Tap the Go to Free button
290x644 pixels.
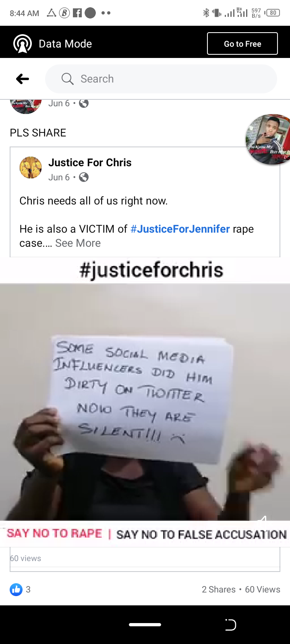[242, 43]
